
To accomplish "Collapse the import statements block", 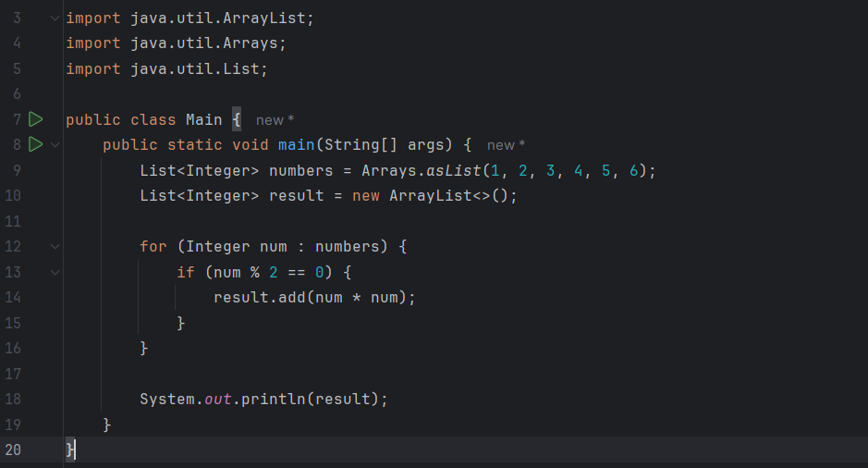I will pyautogui.click(x=55, y=18).
